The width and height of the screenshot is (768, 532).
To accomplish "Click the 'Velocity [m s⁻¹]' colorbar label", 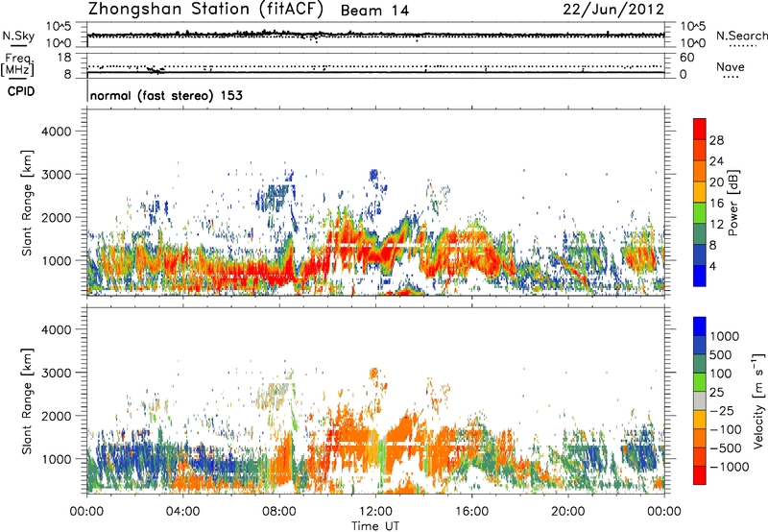I will tap(758, 400).
